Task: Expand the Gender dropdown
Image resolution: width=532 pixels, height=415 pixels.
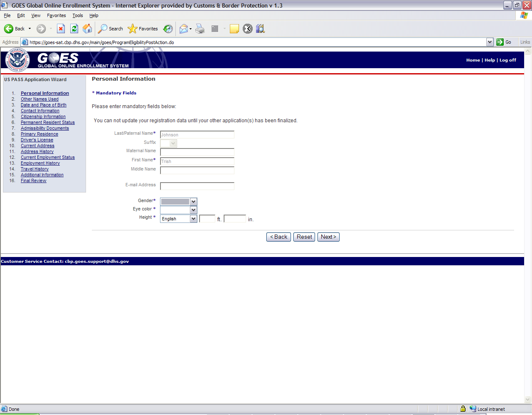Action: [193, 202]
